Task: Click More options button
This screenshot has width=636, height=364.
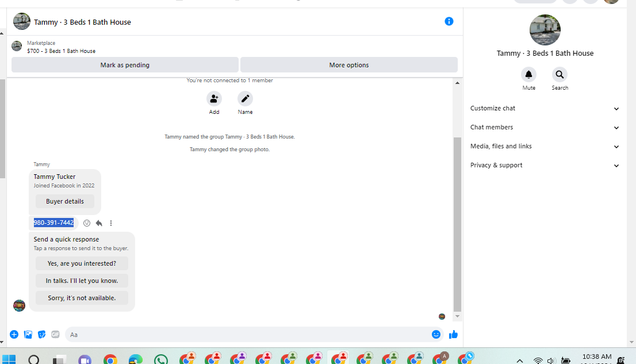Action: click(349, 65)
